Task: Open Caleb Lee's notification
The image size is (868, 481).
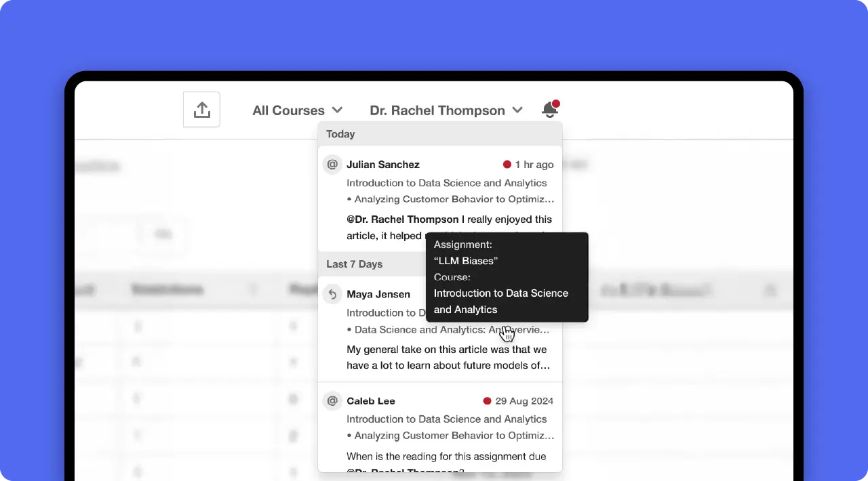Action: (x=440, y=427)
